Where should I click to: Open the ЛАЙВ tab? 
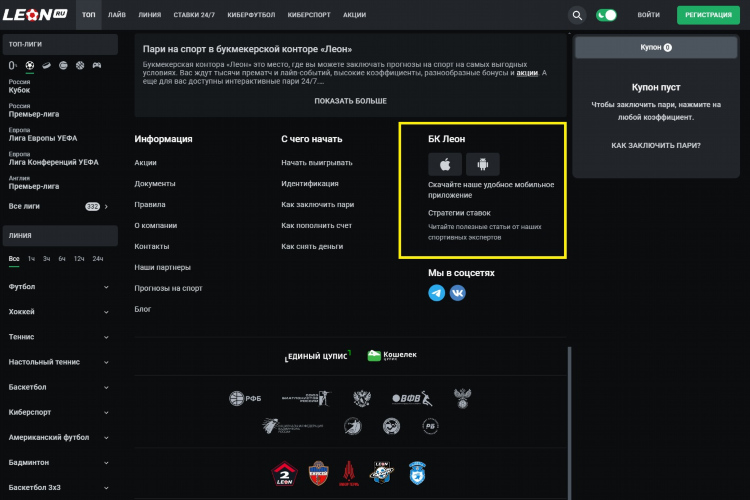pos(117,15)
